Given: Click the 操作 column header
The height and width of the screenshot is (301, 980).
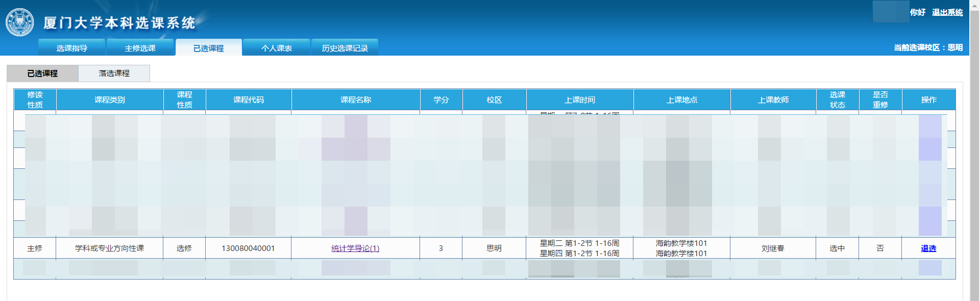Looking at the screenshot, I should click(929, 99).
